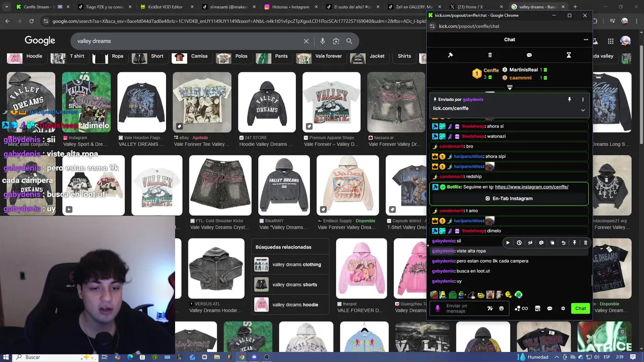Open the 7TV emote picker
This screenshot has height=362, width=644.
click(490, 308)
